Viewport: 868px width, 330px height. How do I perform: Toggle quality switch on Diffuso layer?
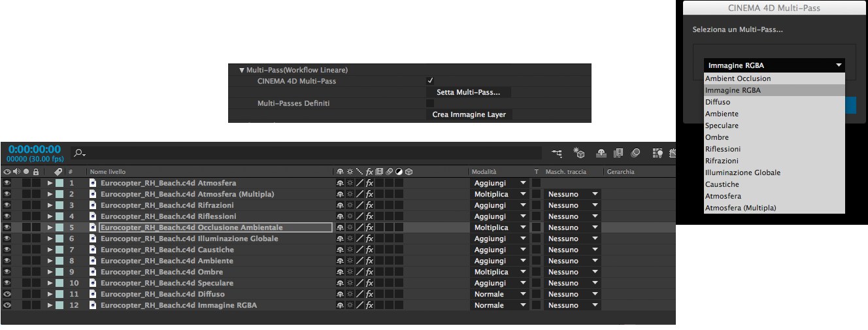(x=359, y=294)
